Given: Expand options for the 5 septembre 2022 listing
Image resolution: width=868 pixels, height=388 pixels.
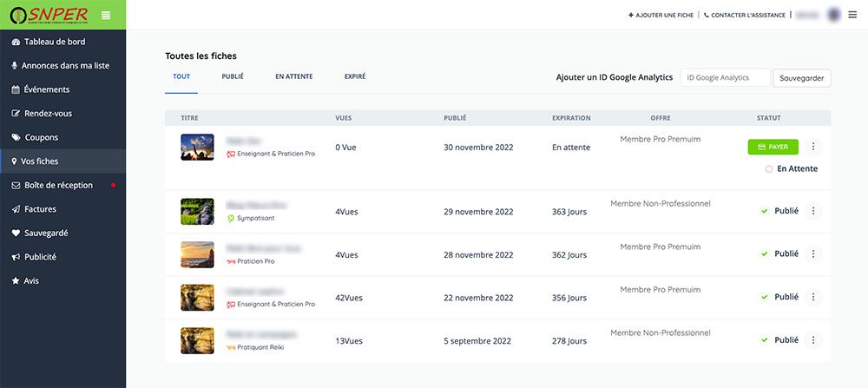Looking at the screenshot, I should coord(813,340).
